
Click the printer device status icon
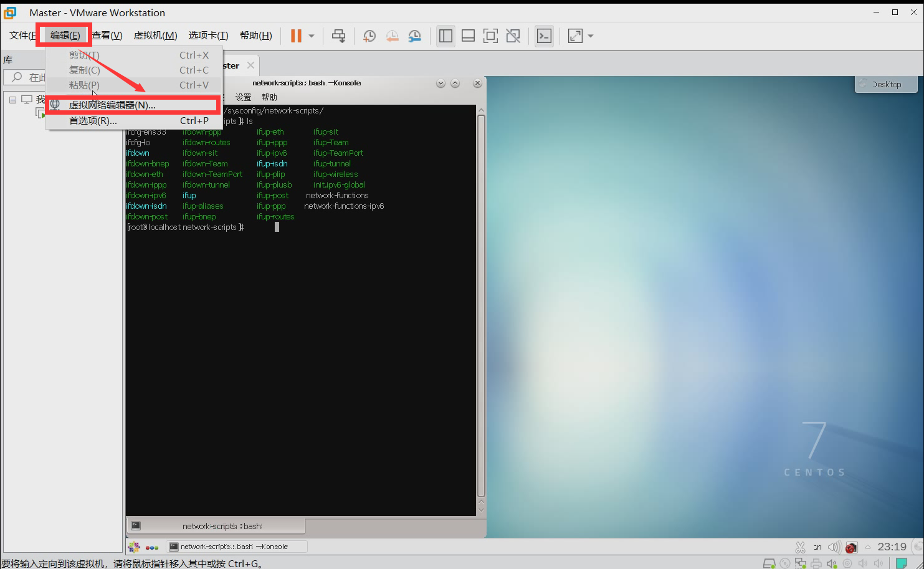tap(816, 563)
